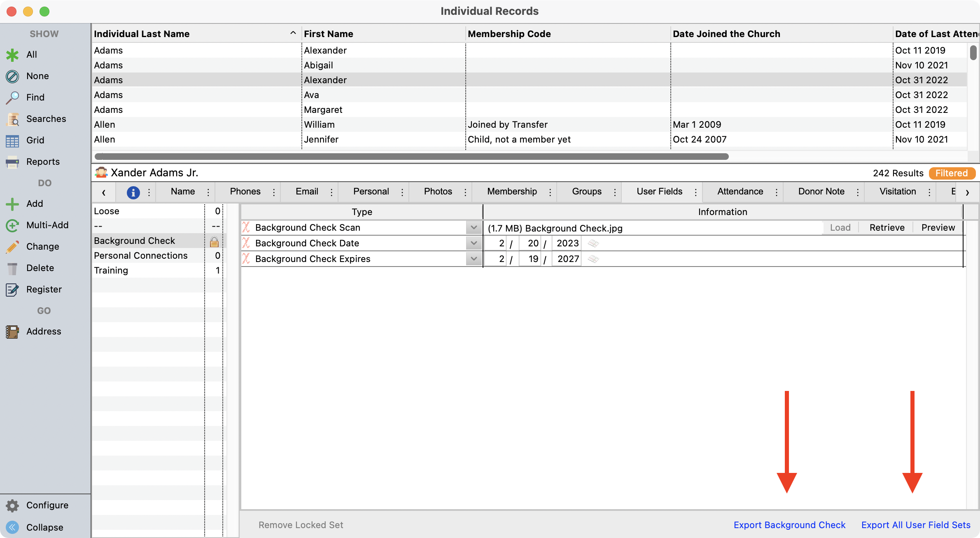980x538 pixels.
Task: Switch to the Attendance tab
Action: pos(740,192)
